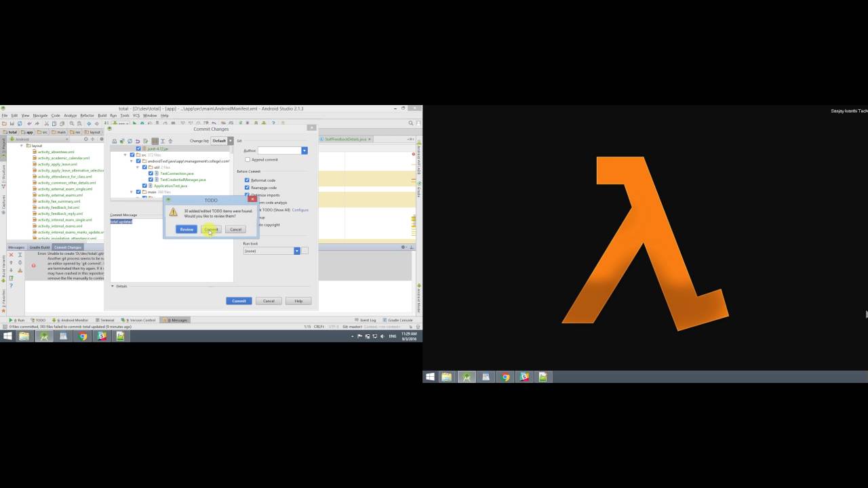
Task: Open the Author dropdown arrow
Action: [x=304, y=150]
